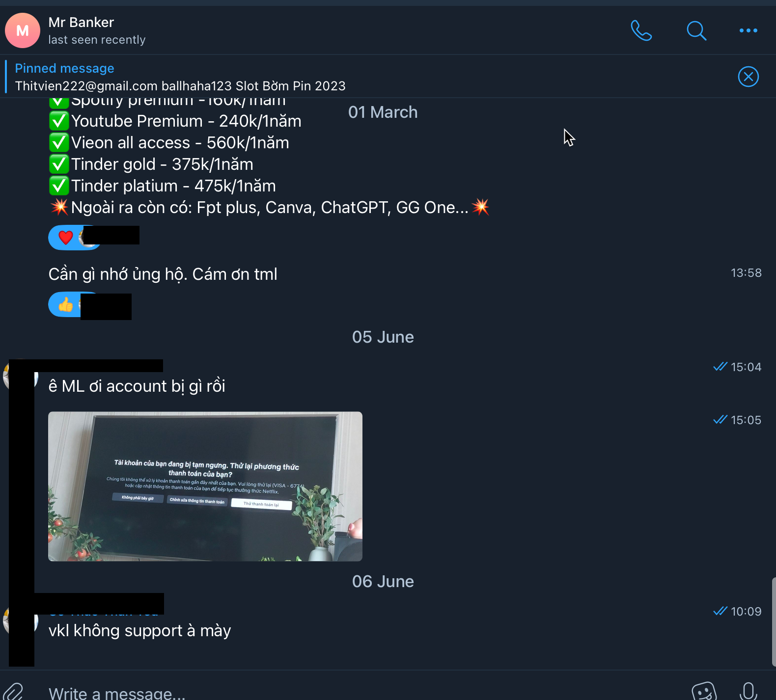776x700 pixels.
Task: Open chat info via Mr Banker name
Action: click(81, 23)
